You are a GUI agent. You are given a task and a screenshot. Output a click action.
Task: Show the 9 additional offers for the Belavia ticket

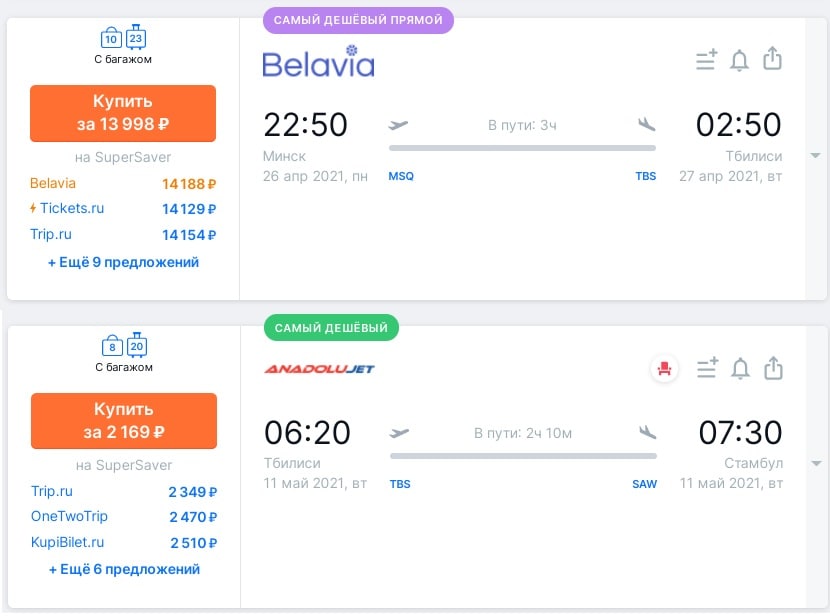[x=123, y=262]
